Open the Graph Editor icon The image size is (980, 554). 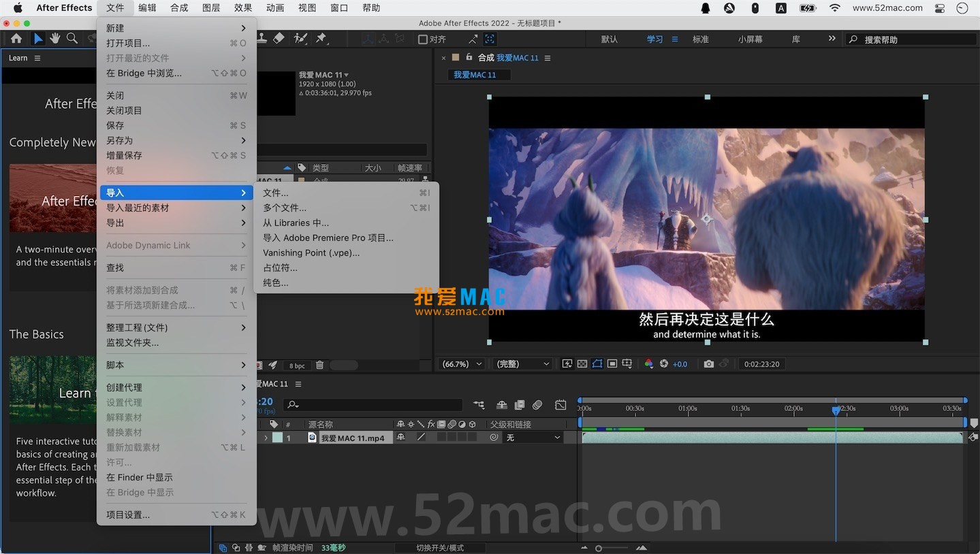point(560,405)
